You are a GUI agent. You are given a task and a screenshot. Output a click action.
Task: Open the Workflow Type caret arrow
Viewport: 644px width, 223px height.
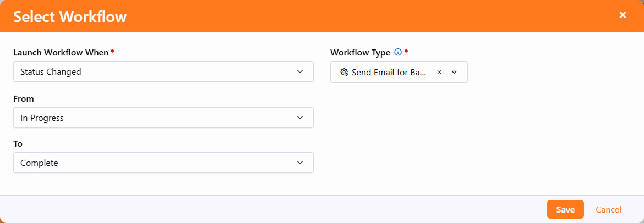pyautogui.click(x=454, y=72)
